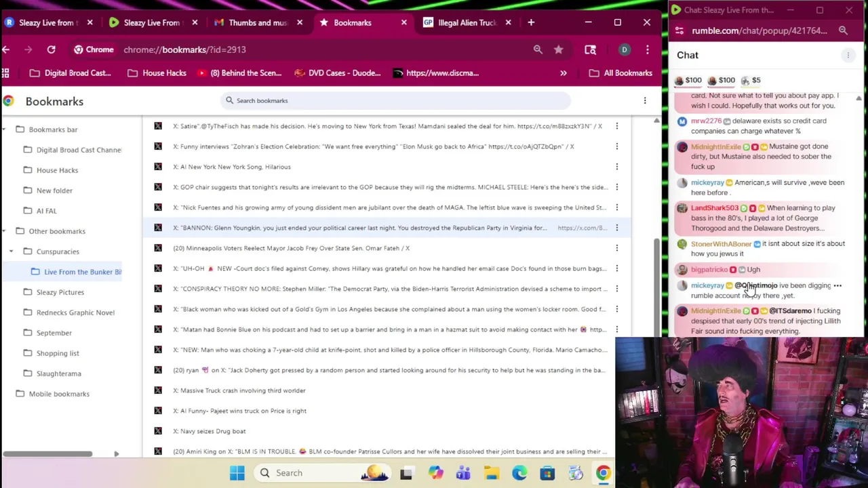
Task: Open Microsoft Edge from the taskbar
Action: click(x=519, y=473)
